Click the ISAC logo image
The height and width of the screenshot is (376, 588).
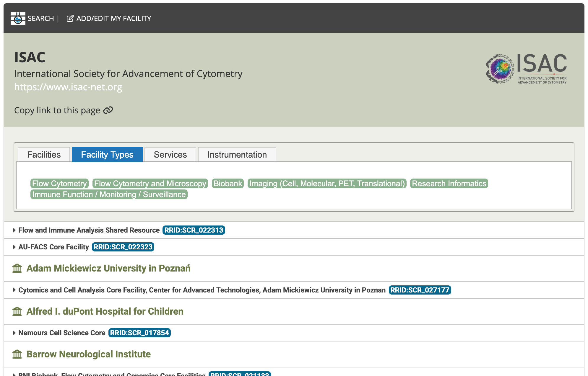pos(526,69)
